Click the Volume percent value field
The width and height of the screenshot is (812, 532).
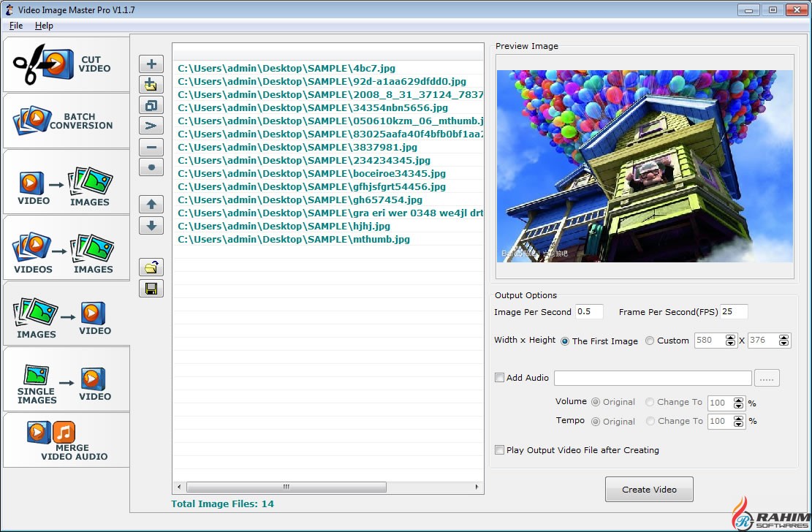pos(721,403)
